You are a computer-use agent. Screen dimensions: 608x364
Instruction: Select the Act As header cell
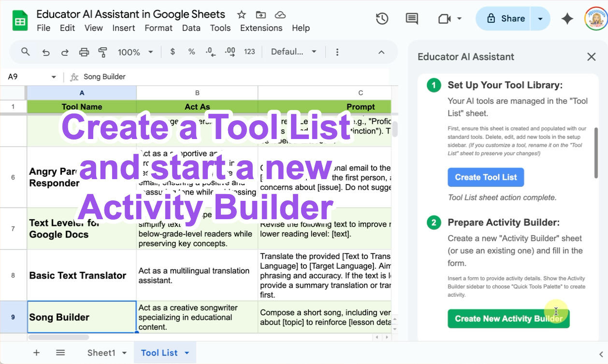[197, 107]
